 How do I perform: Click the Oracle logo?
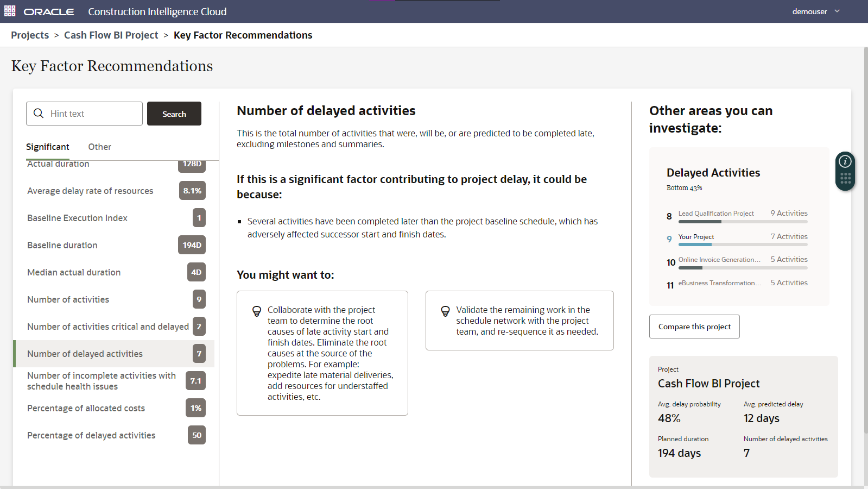[49, 11]
